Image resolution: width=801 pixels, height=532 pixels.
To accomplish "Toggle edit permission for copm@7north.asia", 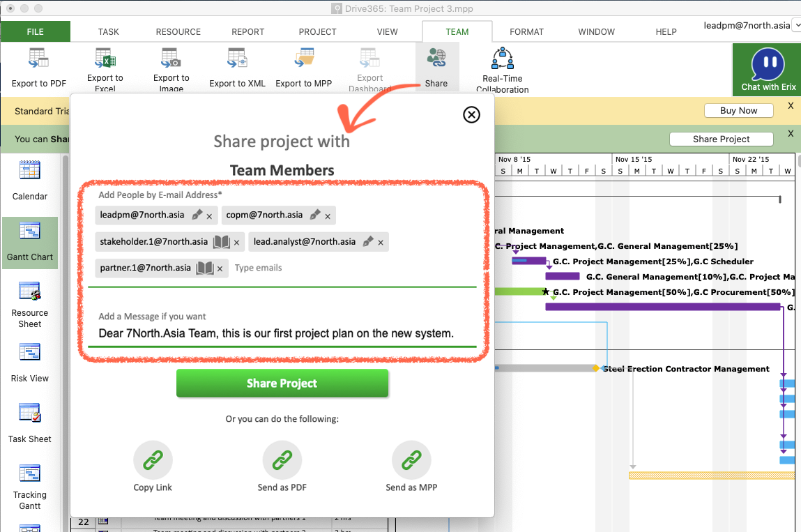I will (315, 215).
